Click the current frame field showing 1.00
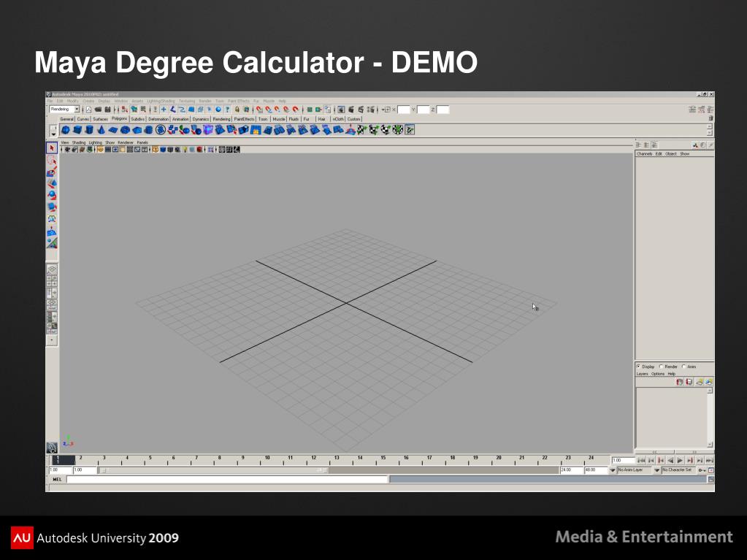Viewport: 747px width, 560px height. [x=623, y=461]
